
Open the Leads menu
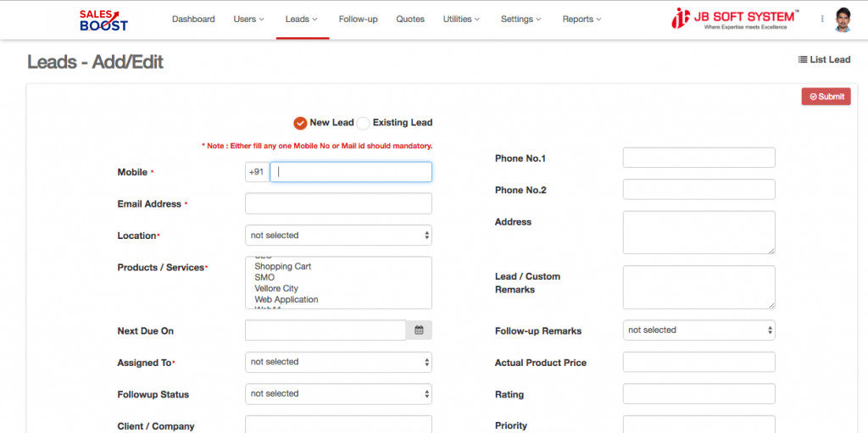coord(302,19)
